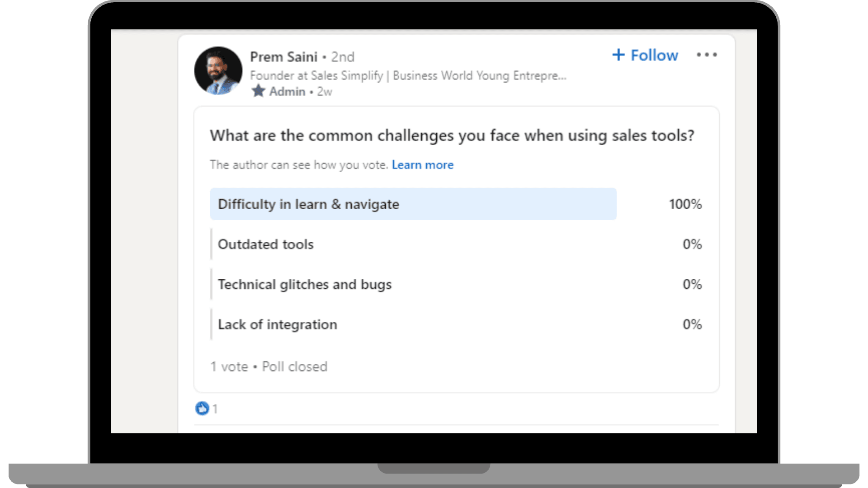
Task: Click Prem Saini's profile photo
Action: (x=218, y=70)
